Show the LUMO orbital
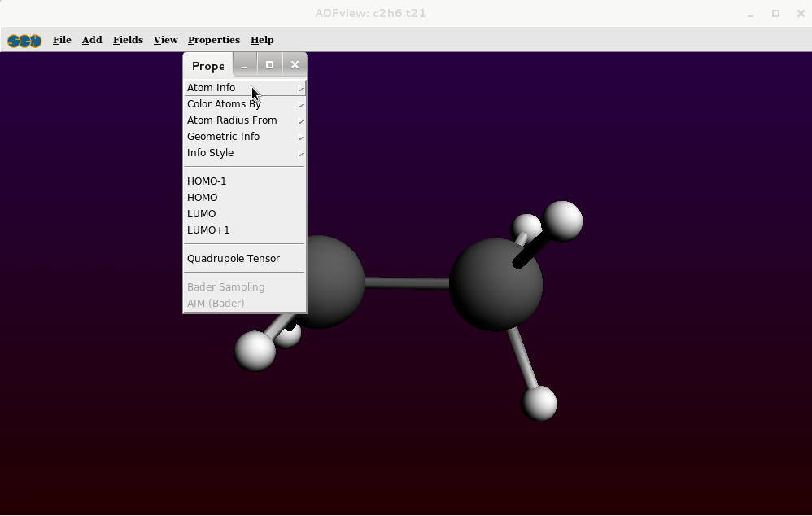Screen dimensions: 812x516 [x=202, y=214]
